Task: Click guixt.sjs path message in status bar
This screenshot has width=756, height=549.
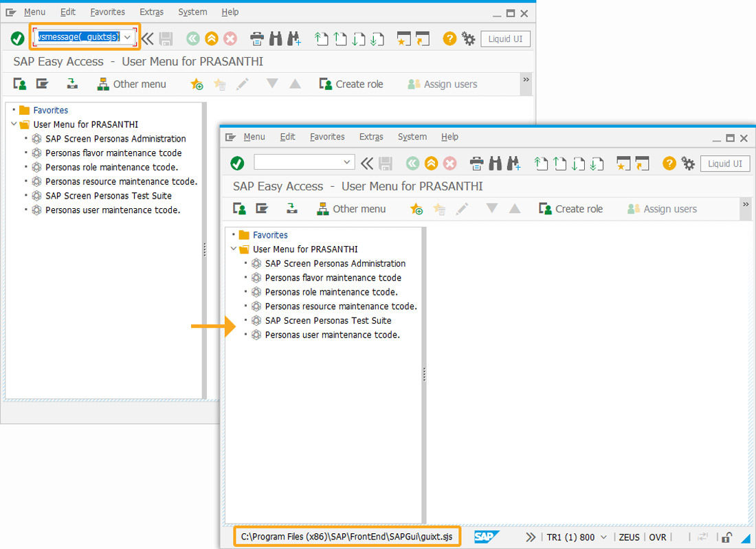Action: coord(346,537)
